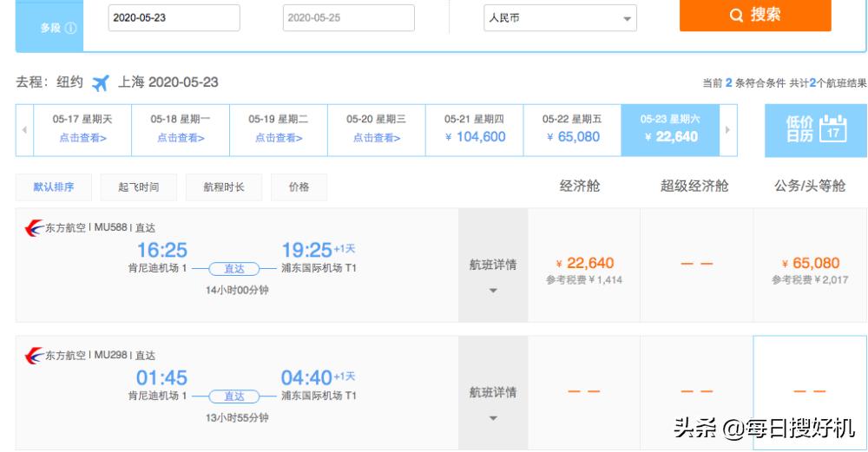Click the 经济舱 column header
868x452 pixels.
[580, 186]
